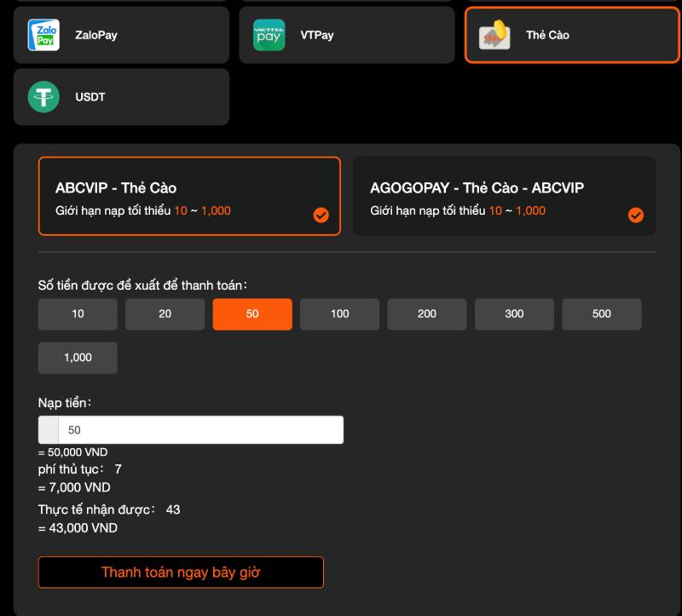The width and height of the screenshot is (682, 616).
Task: Pick the 200 amount option
Action: tap(427, 314)
